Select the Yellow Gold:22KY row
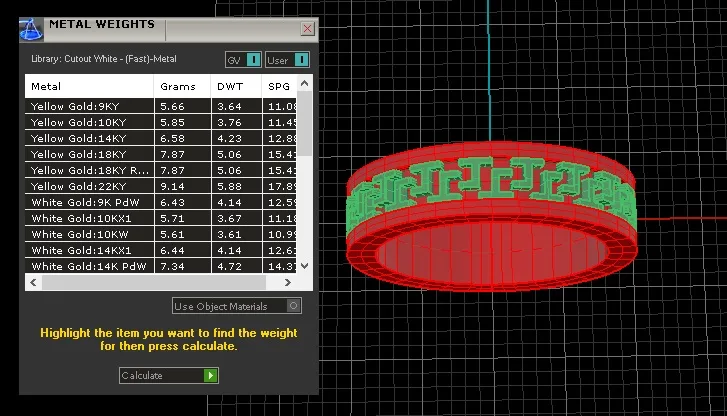 click(160, 186)
